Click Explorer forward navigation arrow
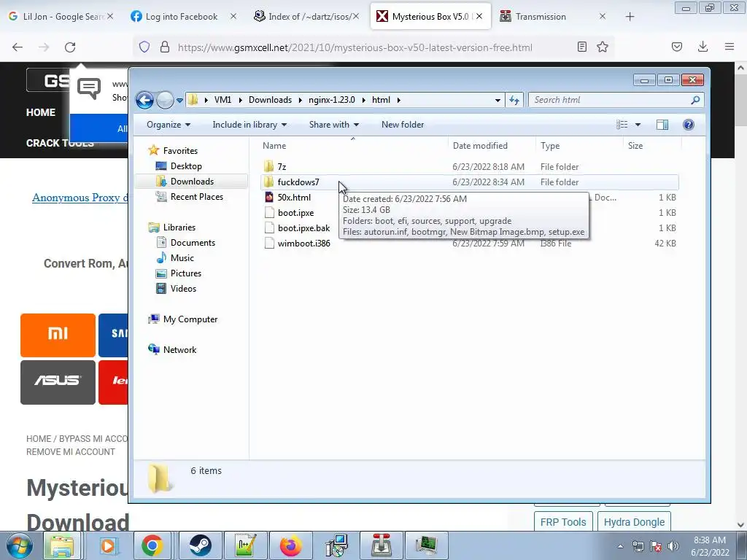The height and width of the screenshot is (560, 747). tap(165, 100)
